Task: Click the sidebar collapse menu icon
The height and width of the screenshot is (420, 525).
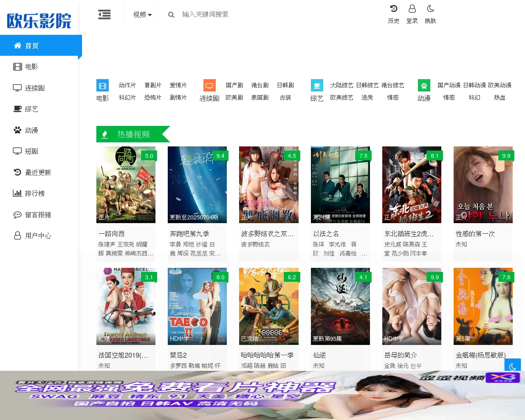Action: [x=104, y=15]
